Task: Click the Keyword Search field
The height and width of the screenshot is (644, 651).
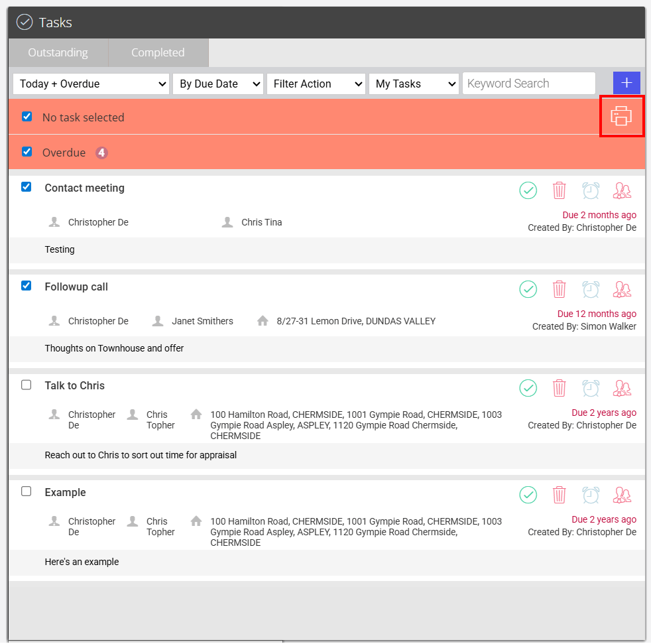Action: (529, 84)
